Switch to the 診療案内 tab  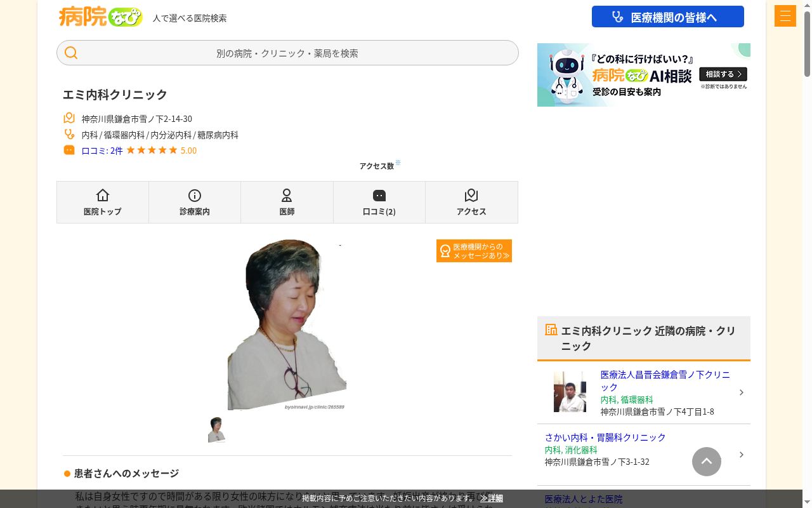click(195, 202)
